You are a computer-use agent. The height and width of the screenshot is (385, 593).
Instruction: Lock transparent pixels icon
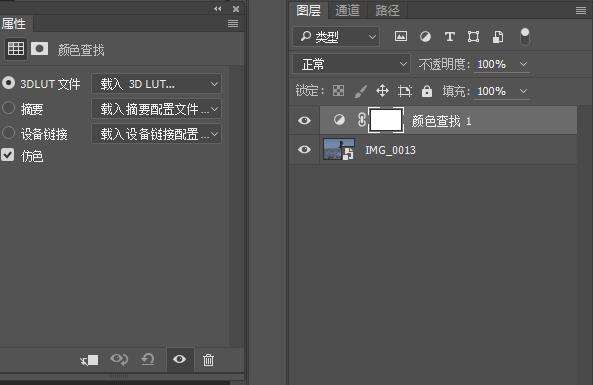338,91
